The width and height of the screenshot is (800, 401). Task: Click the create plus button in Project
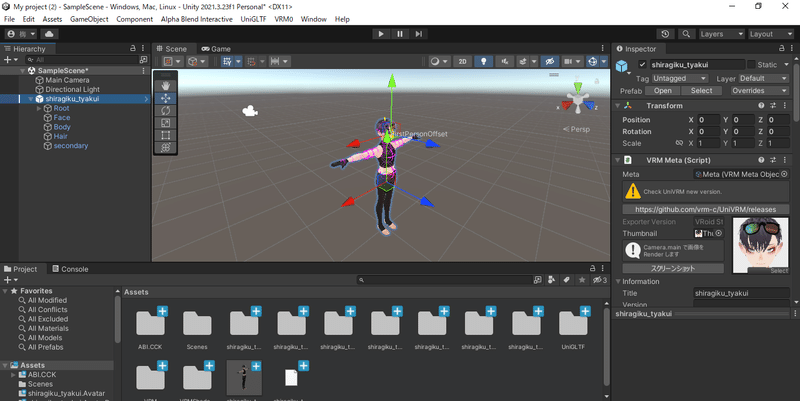[11, 280]
